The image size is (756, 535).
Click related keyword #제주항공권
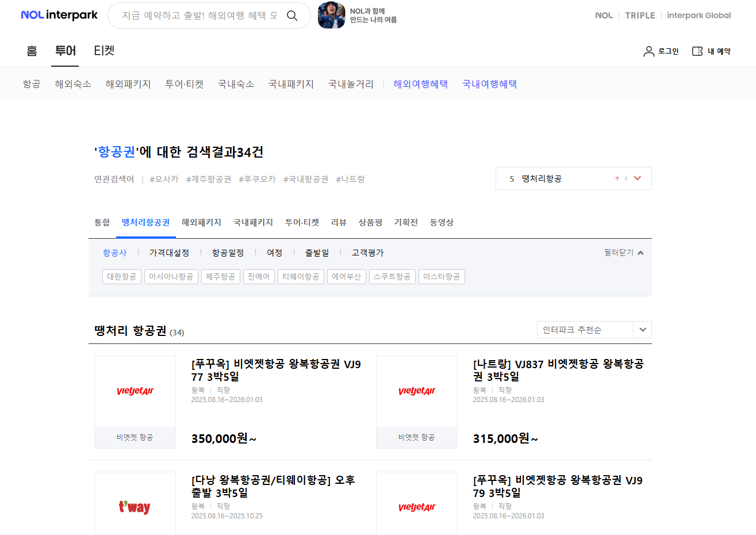[209, 179]
